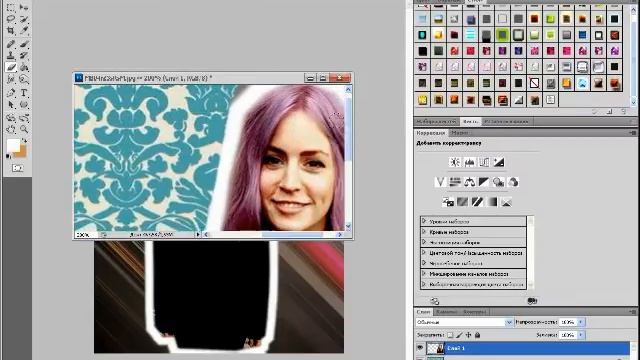The width and height of the screenshot is (640, 360).
Task: Switch to the Маски tab
Action: [x=460, y=133]
